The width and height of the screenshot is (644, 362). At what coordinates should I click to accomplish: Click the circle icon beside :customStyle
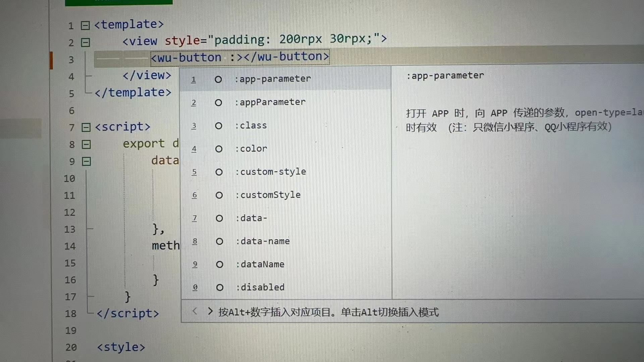pos(219,195)
